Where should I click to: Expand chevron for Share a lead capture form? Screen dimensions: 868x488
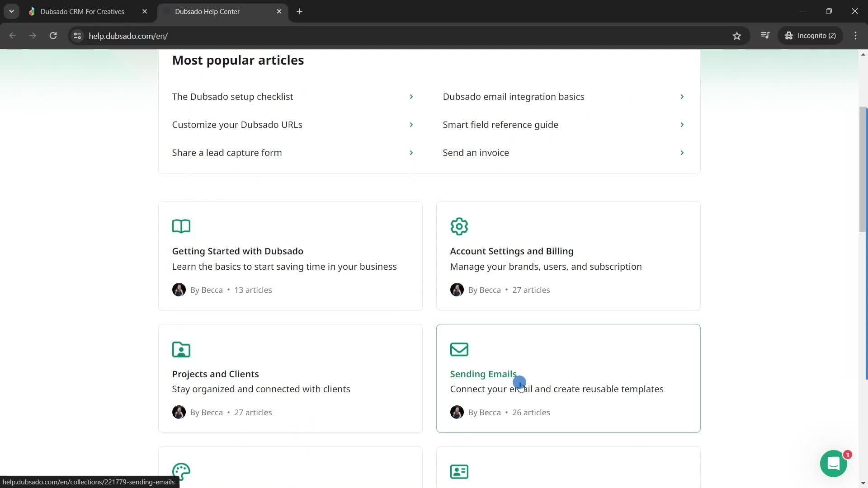tap(411, 153)
